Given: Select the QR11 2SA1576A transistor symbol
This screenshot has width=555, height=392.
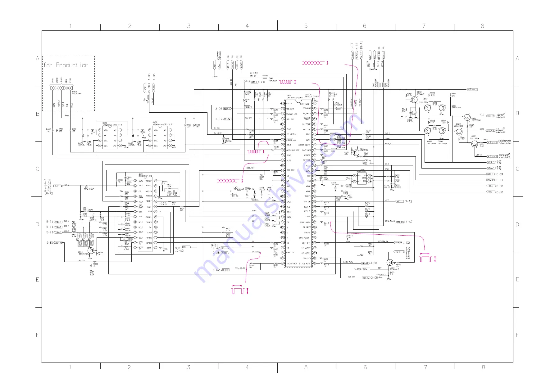Looking at the screenshot, I should [x=91, y=250].
